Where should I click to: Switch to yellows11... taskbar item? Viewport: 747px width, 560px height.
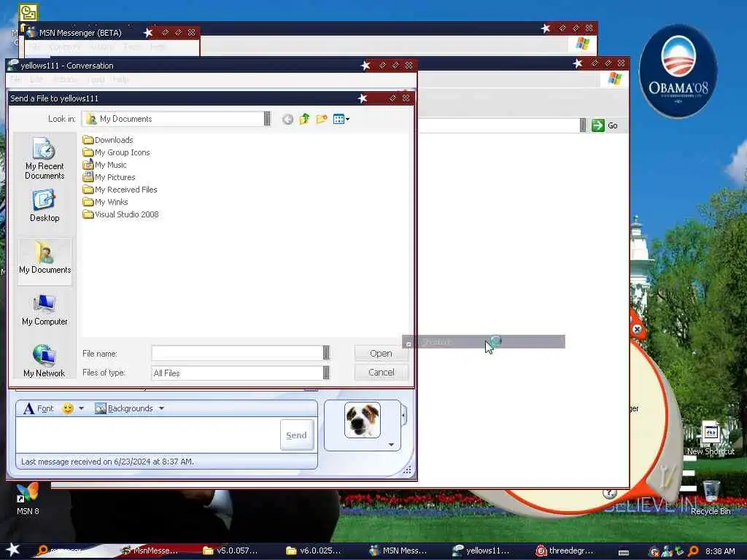481,551
